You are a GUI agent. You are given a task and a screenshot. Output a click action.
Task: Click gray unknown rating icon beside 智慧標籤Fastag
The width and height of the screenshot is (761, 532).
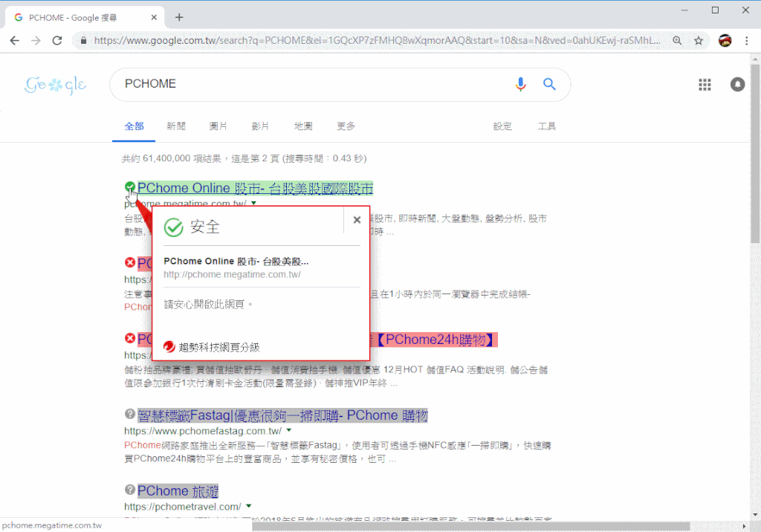coord(129,414)
